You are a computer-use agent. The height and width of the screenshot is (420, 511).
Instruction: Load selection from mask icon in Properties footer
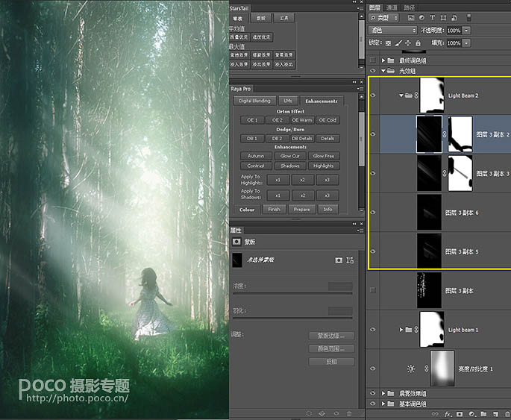tap(309, 413)
